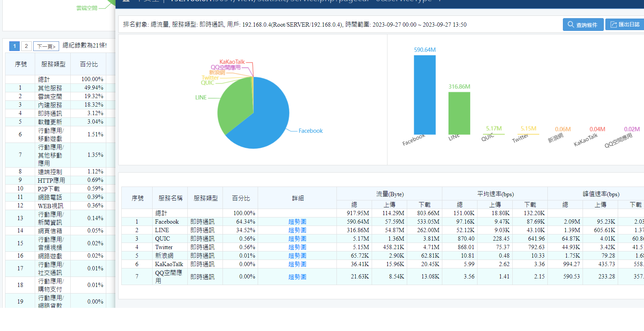Click the 下一頁 next page button
The image size is (644, 331).
pos(46,46)
